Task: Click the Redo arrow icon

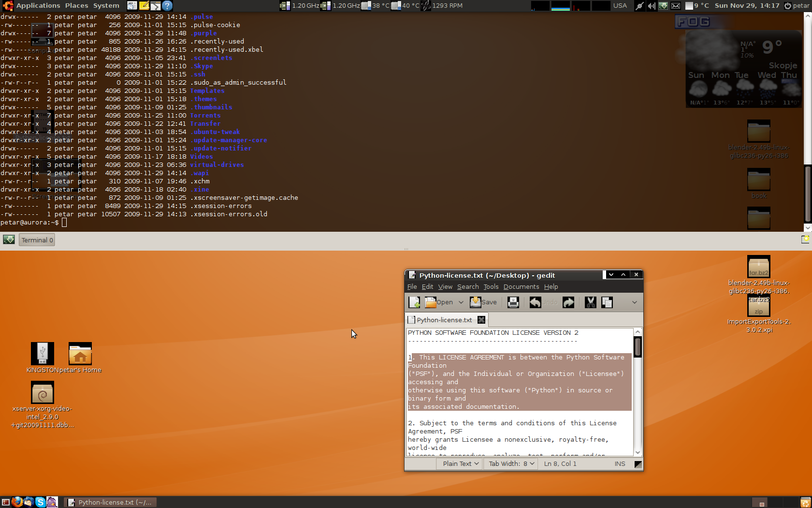Action: click(568, 302)
